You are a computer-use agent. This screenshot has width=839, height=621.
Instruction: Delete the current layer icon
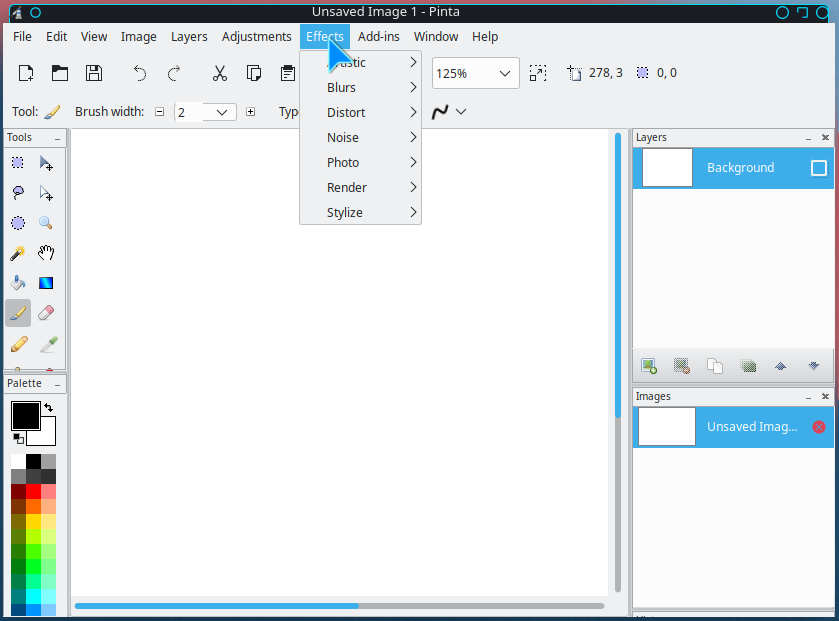[682, 366]
